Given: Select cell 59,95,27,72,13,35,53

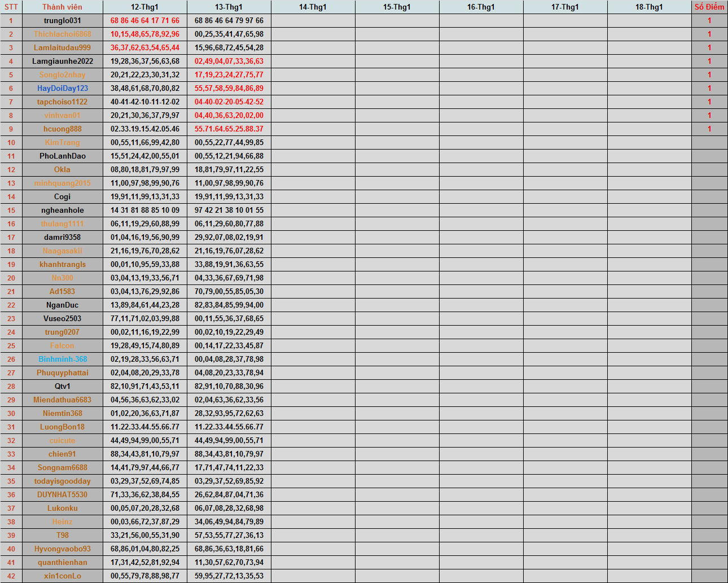Looking at the screenshot, I should [x=229, y=576].
